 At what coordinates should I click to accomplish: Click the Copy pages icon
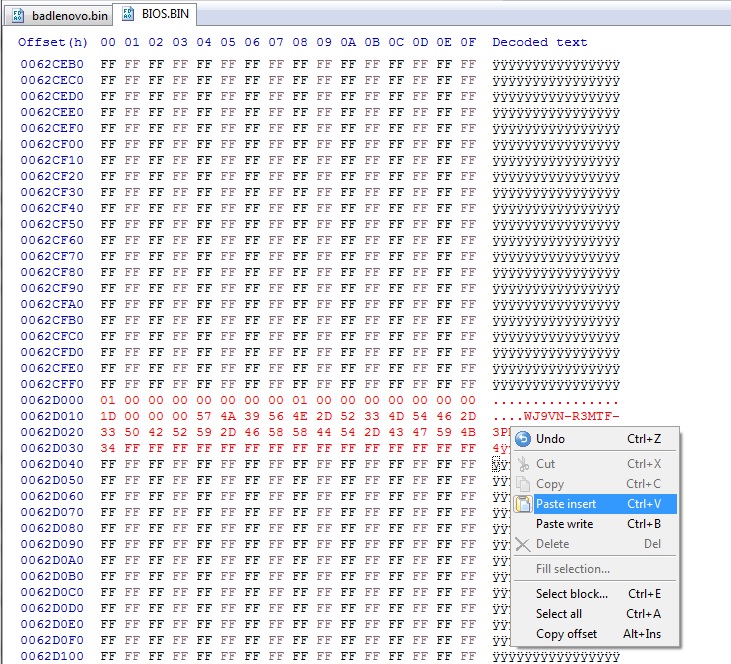pyautogui.click(x=523, y=484)
